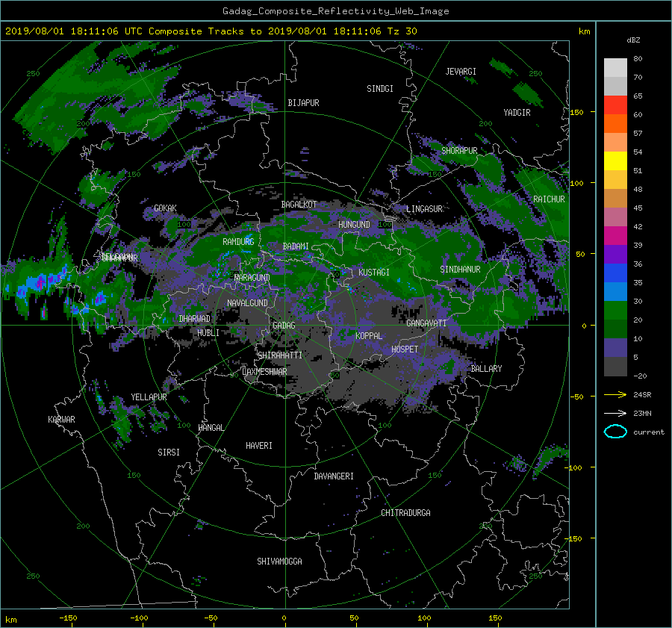Select the BALLARY label
Screen dimensions: 672x628
point(486,369)
